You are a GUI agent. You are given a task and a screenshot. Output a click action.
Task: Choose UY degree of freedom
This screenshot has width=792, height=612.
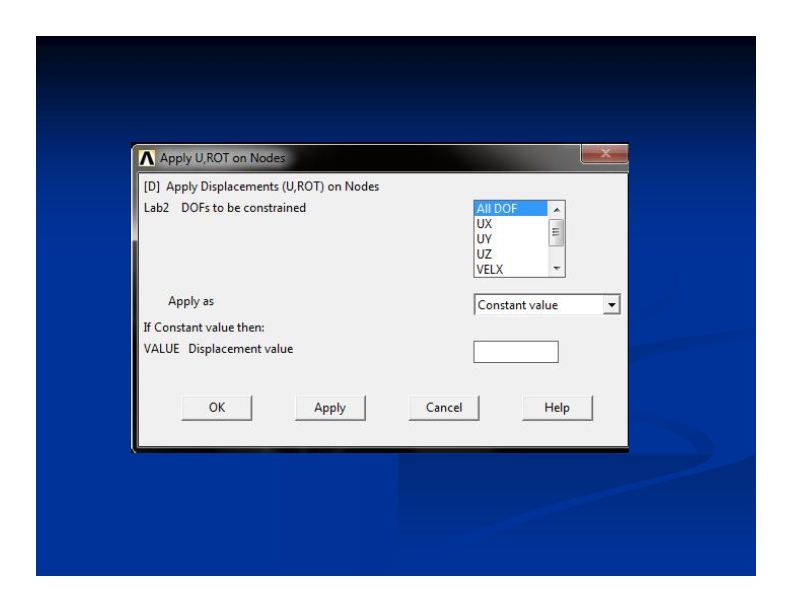pyautogui.click(x=509, y=239)
